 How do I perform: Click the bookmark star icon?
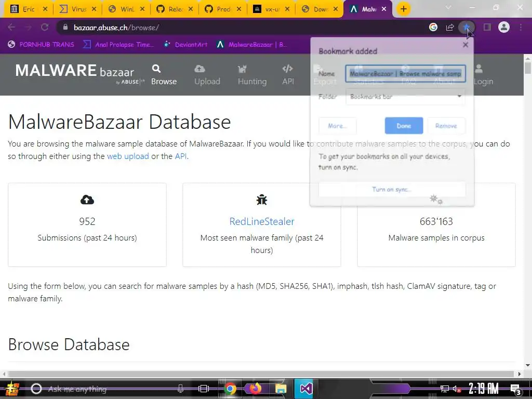tap(467, 27)
